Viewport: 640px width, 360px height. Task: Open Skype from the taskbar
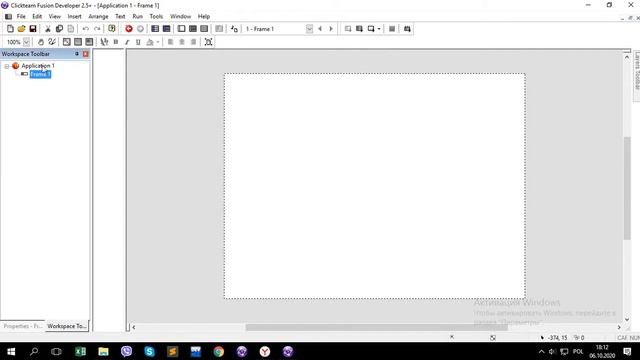point(149,351)
